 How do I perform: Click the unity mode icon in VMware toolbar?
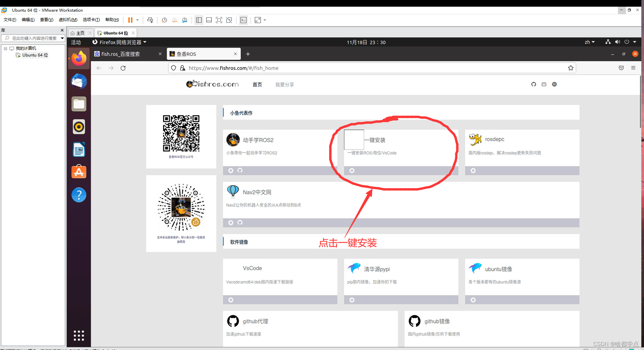(x=229, y=20)
